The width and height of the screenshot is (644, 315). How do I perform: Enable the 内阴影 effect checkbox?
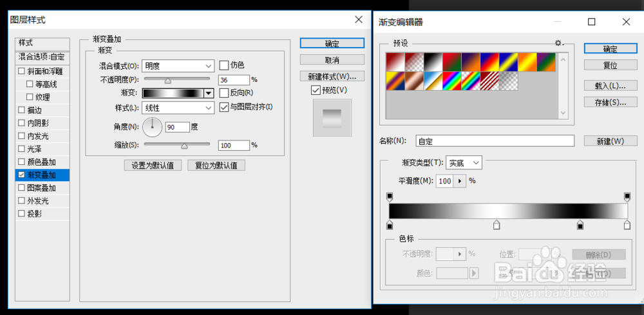[x=21, y=123]
